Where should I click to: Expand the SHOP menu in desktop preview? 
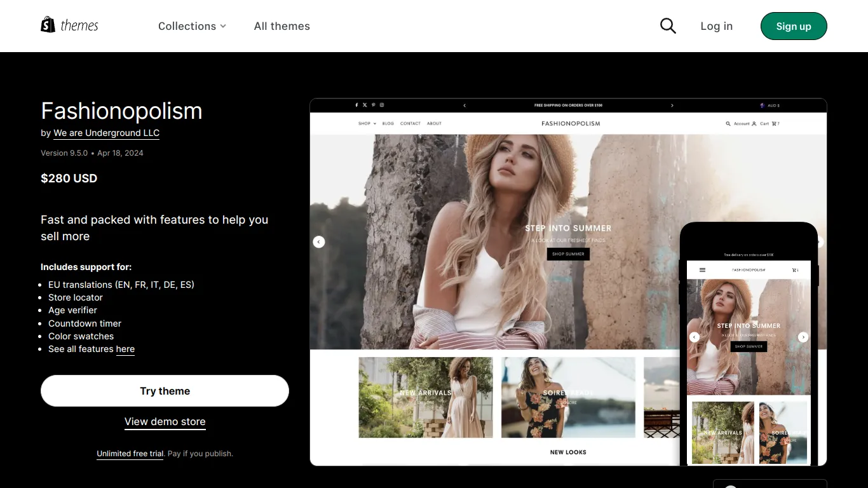point(367,123)
